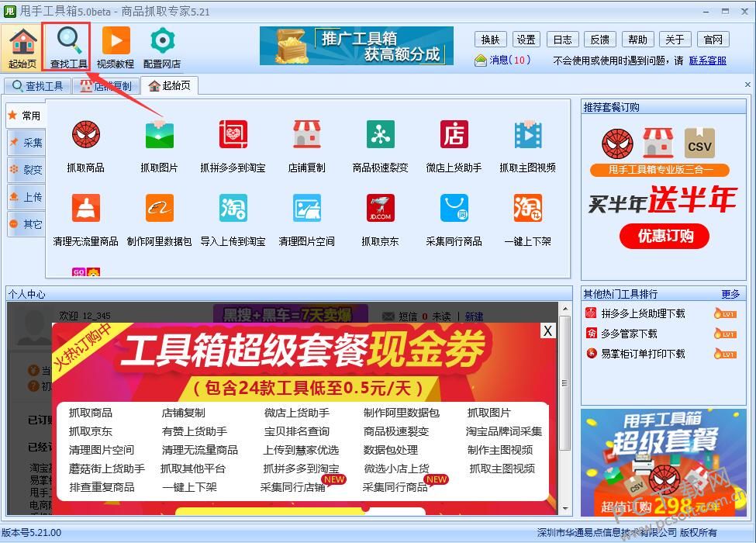Image resolution: width=756 pixels, height=543 pixels.
Task: Click 微选小店上货 in the popup list
Action: [x=397, y=469]
